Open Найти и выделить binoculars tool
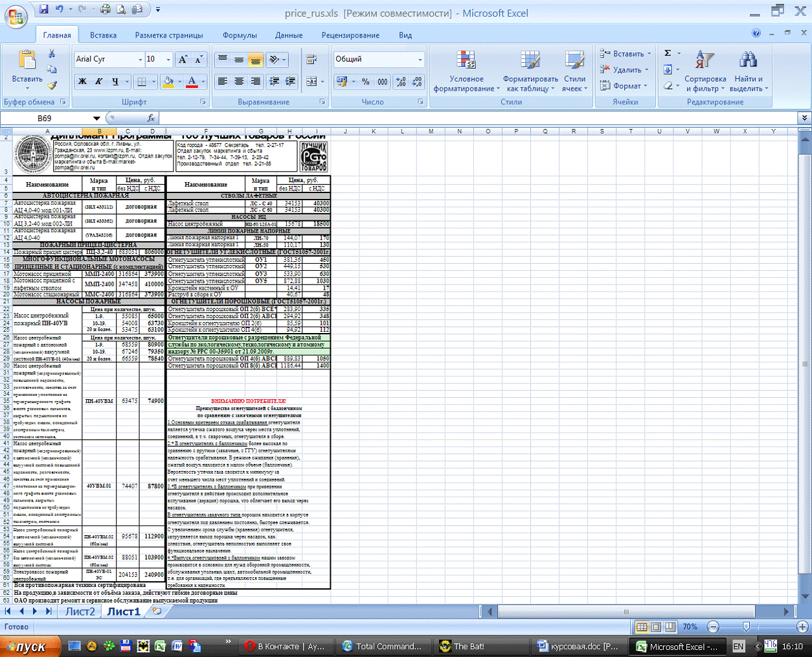 [x=749, y=73]
